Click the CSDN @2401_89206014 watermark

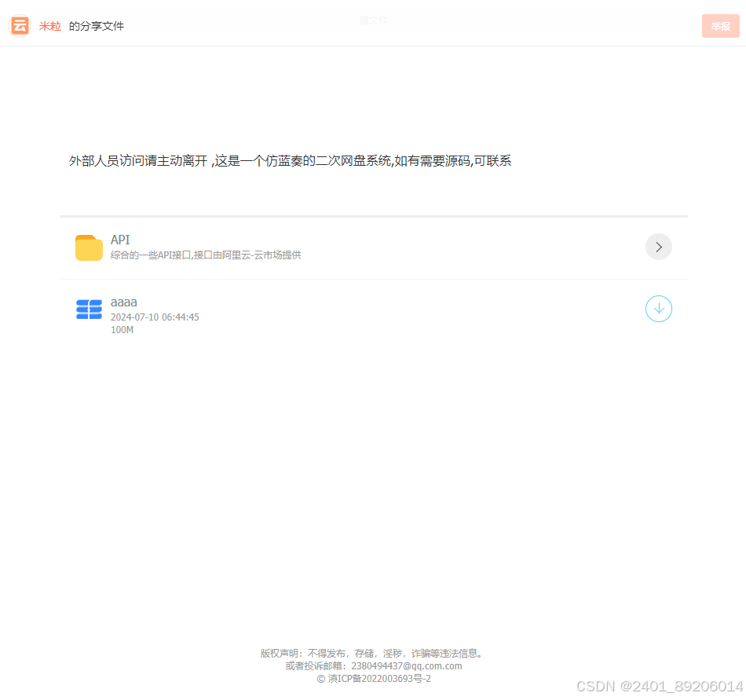(660, 686)
